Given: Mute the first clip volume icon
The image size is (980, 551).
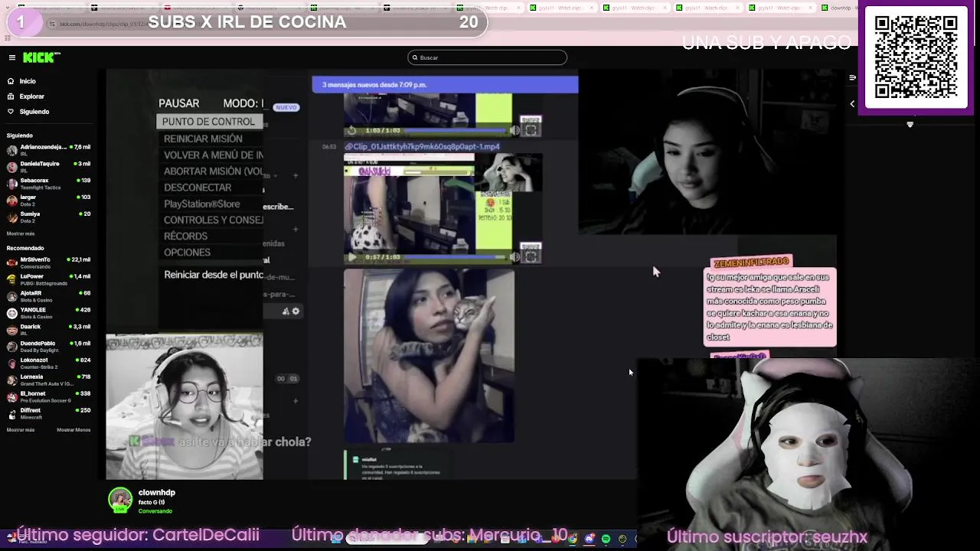Looking at the screenshot, I should [x=514, y=130].
